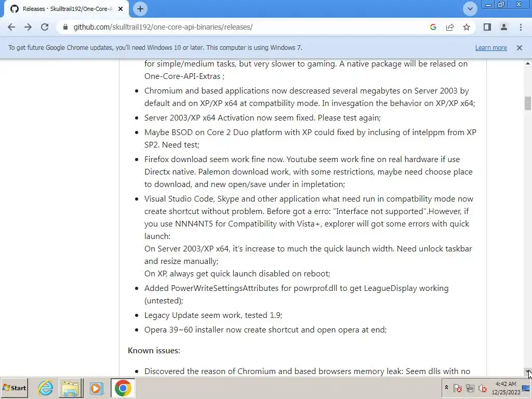Image resolution: width=532 pixels, height=399 pixels.
Task: Share this page via share icon
Action: (x=450, y=27)
